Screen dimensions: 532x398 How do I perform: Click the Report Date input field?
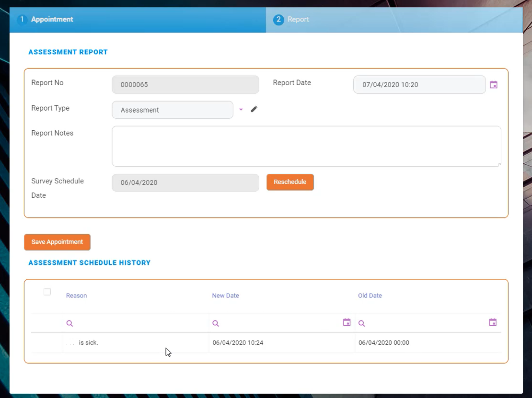[x=419, y=85]
